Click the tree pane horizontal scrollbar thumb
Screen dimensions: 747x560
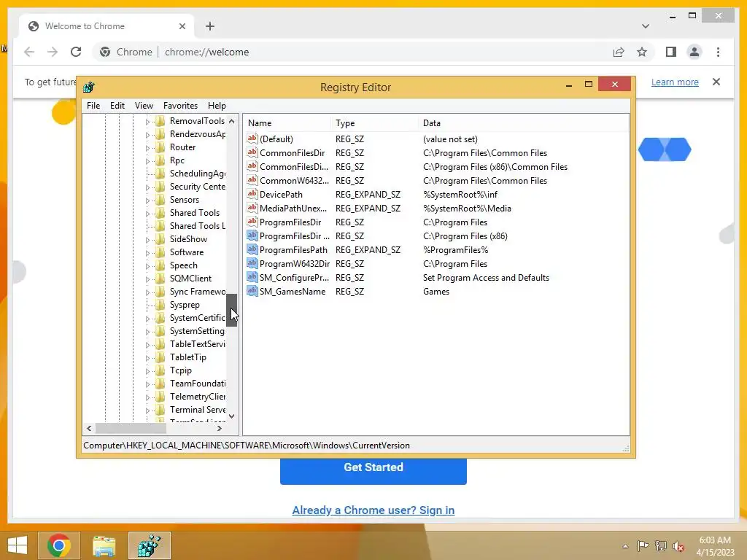click(131, 428)
